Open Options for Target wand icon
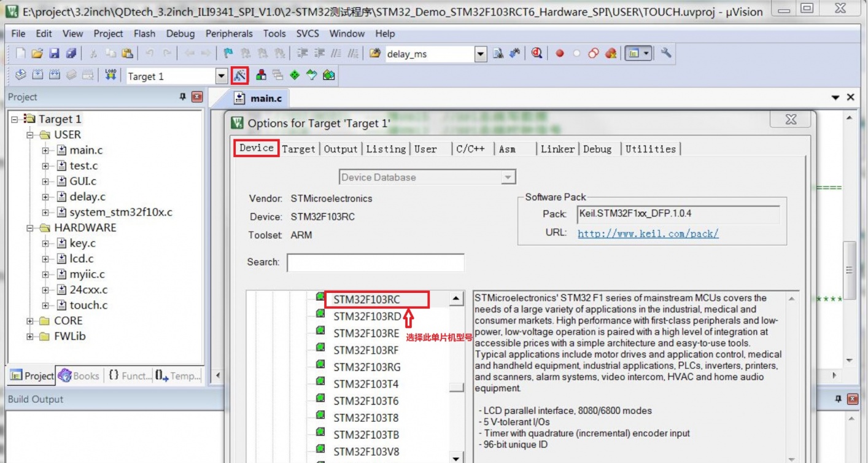This screenshot has width=868, height=463. point(239,76)
